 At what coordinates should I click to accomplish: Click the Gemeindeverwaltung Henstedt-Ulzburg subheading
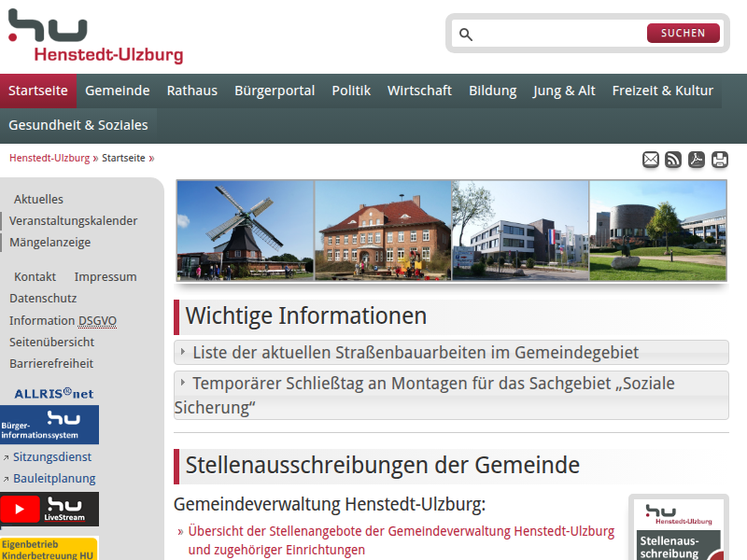(330, 504)
